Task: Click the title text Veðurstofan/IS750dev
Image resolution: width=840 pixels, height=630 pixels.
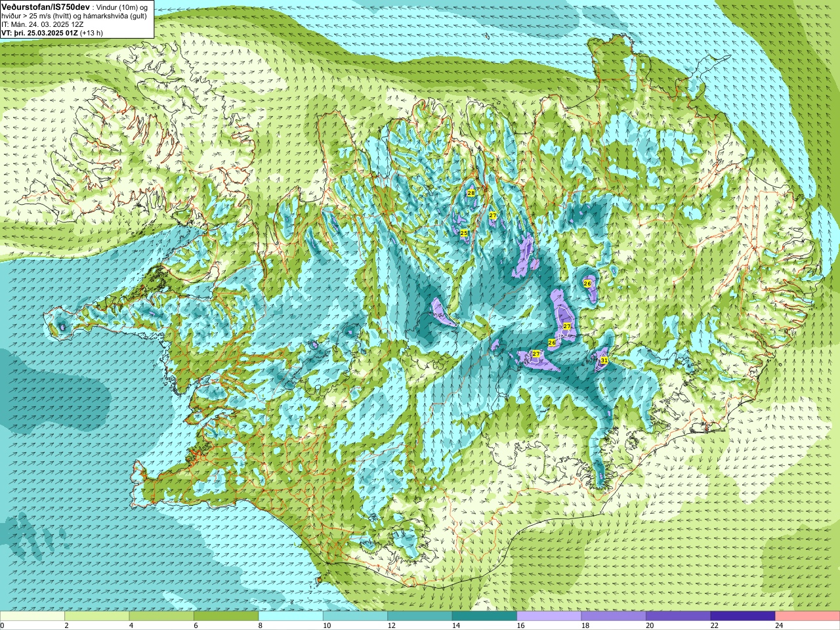Action: point(46,7)
